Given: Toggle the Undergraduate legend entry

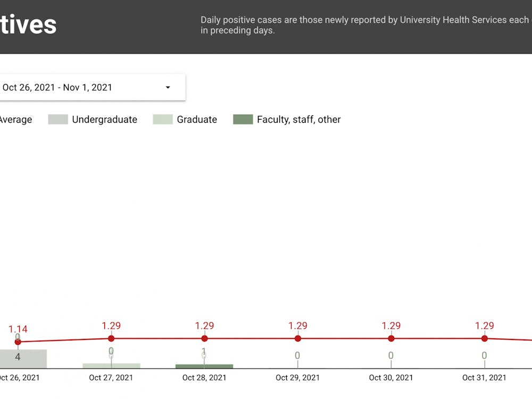Looking at the screenshot, I should coord(104,119).
